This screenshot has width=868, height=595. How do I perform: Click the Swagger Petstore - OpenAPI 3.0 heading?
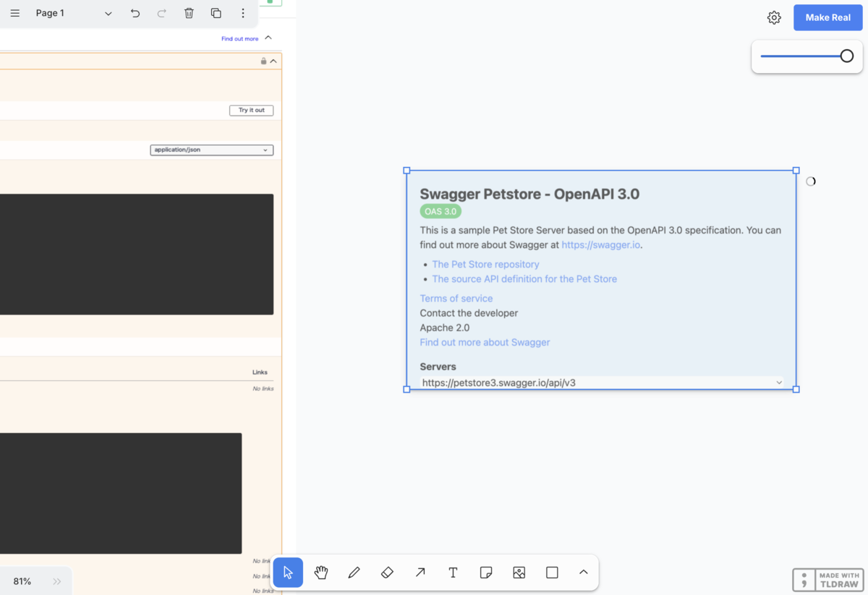coord(529,194)
